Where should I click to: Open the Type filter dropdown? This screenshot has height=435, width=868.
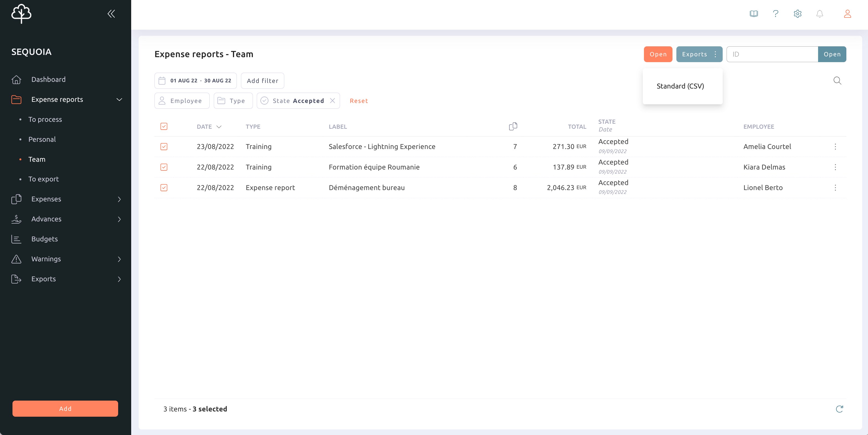tap(233, 100)
